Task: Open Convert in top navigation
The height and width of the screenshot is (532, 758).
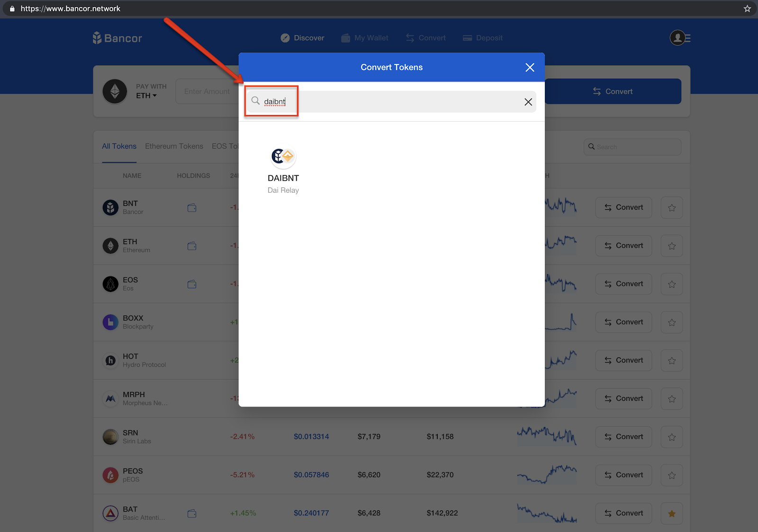Action: point(426,38)
